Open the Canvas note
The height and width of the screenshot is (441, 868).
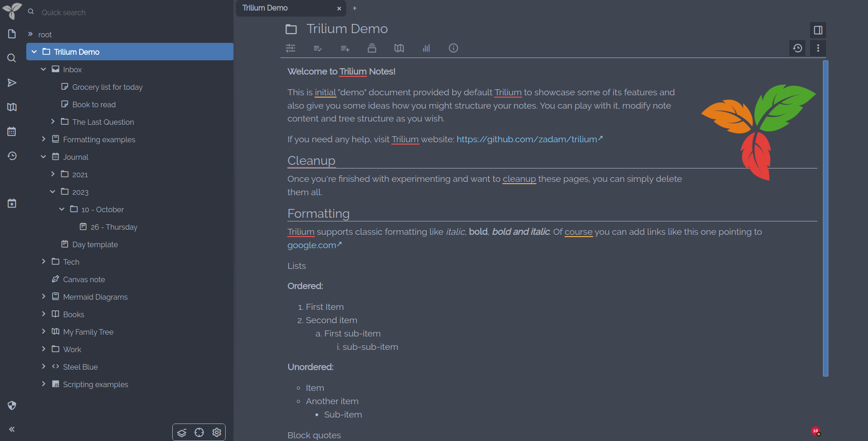[84, 279]
